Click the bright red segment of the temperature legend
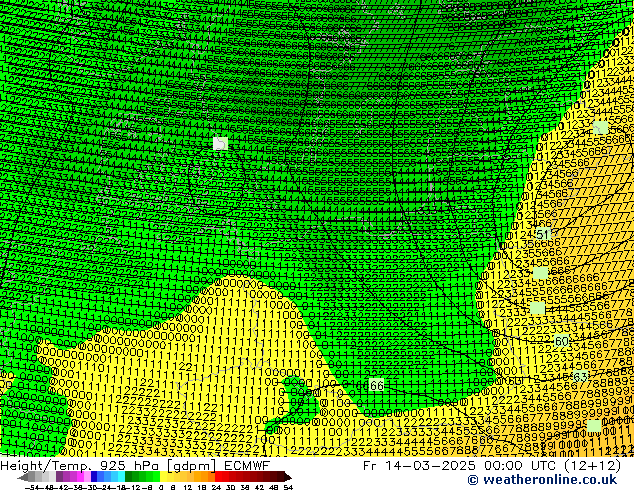 tap(218, 477)
